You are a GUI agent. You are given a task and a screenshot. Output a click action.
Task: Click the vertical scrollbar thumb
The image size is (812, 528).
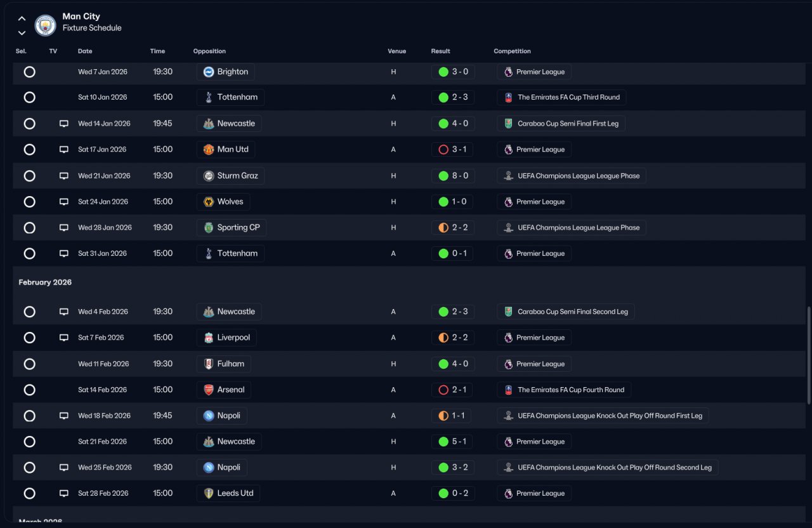[x=808, y=354]
